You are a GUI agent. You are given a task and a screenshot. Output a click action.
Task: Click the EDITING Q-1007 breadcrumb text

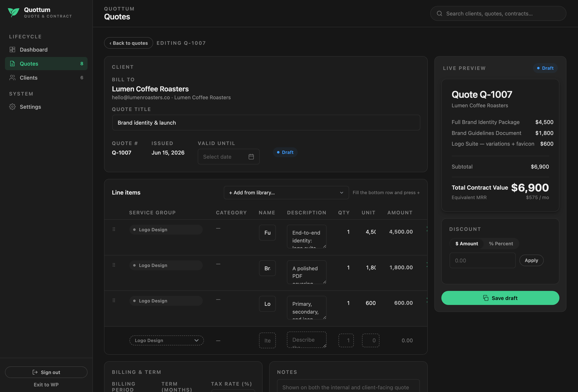[181, 43]
